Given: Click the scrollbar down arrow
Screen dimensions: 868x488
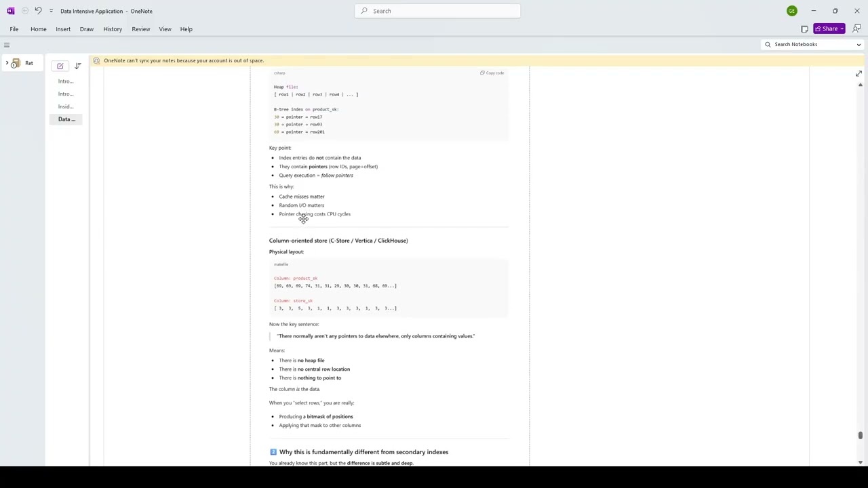Looking at the screenshot, I should click(x=860, y=462).
